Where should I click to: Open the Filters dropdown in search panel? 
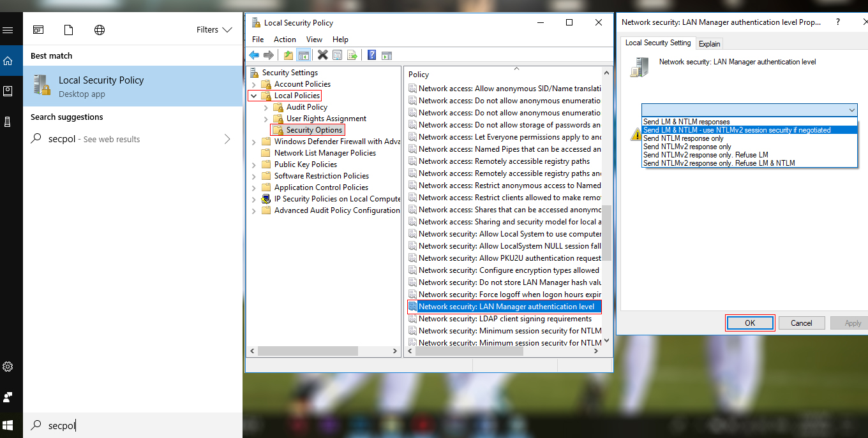pyautogui.click(x=214, y=30)
